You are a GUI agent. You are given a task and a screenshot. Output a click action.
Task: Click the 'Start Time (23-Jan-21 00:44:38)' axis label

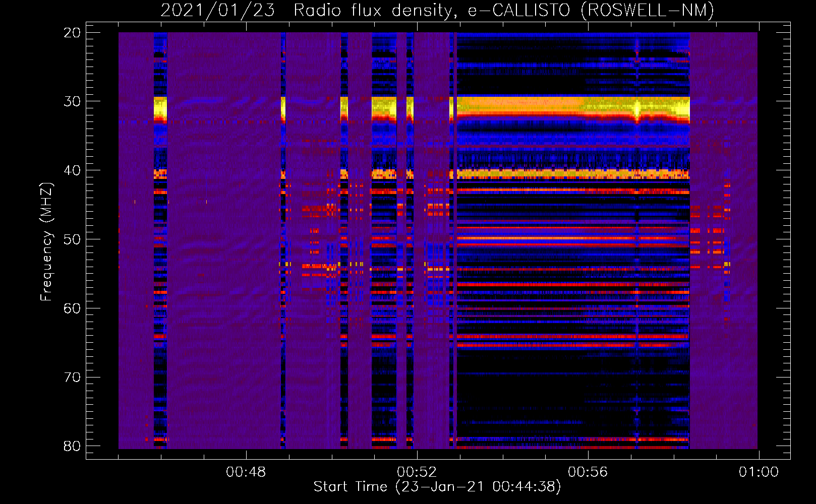pos(437,487)
